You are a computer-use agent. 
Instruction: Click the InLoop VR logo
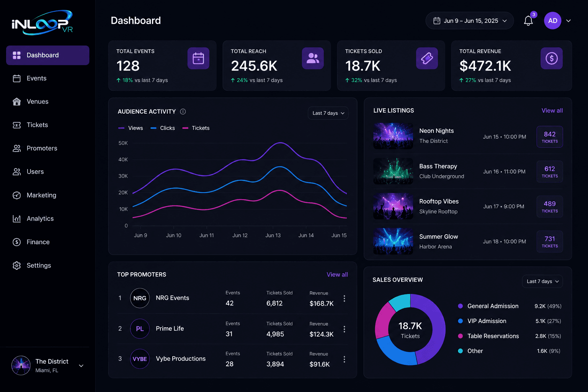[x=42, y=23]
